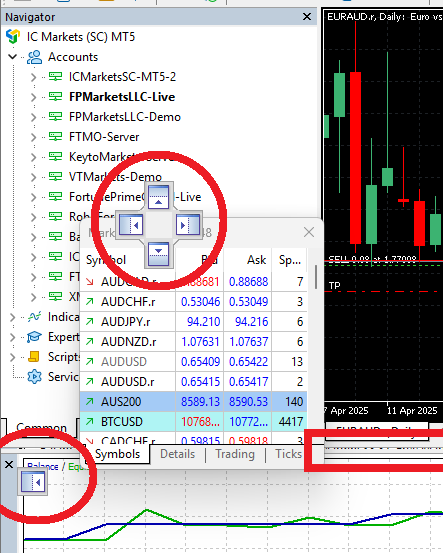Viewport: 443px width, 553px height.
Task: Click the FPMarketsLLC-Demo server icon
Action: (x=55, y=117)
